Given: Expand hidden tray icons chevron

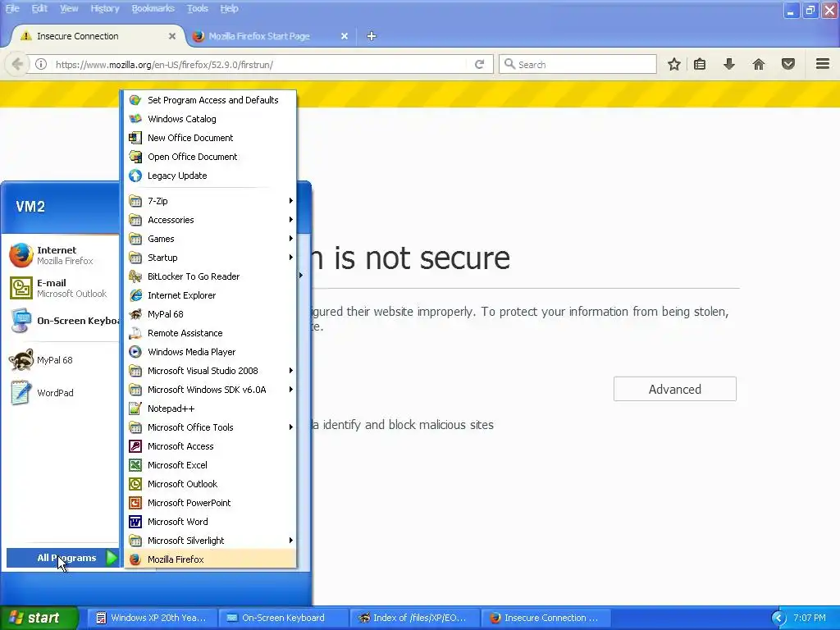Looking at the screenshot, I should tap(779, 619).
